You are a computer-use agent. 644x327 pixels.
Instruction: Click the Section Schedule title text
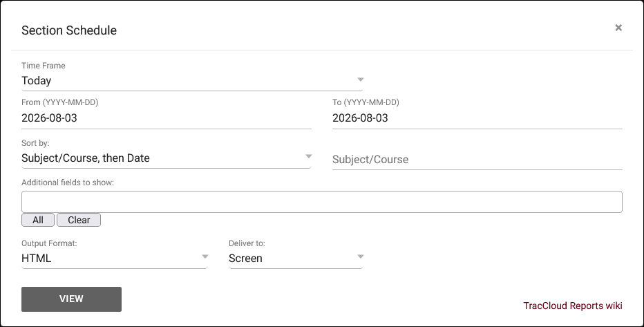[x=69, y=30]
